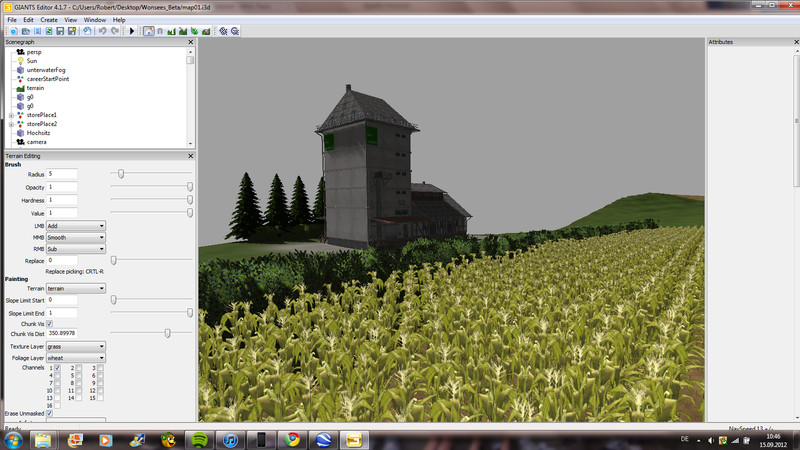Click the Hardness value field
This screenshot has width=800, height=450.
point(62,200)
